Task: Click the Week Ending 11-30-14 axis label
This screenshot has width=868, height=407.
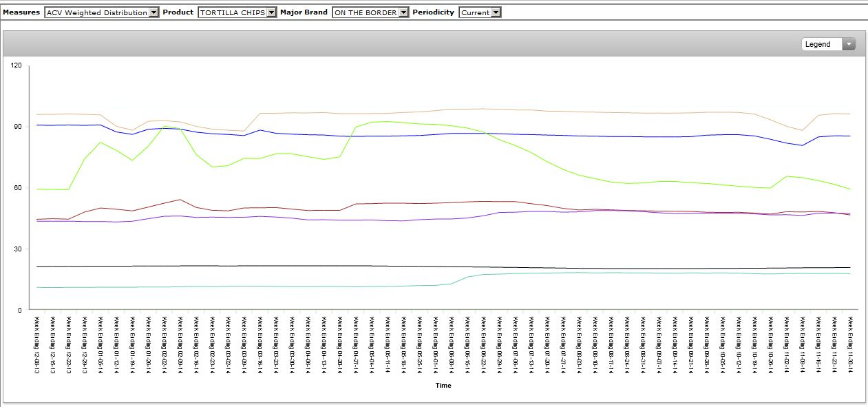Action: [851, 344]
